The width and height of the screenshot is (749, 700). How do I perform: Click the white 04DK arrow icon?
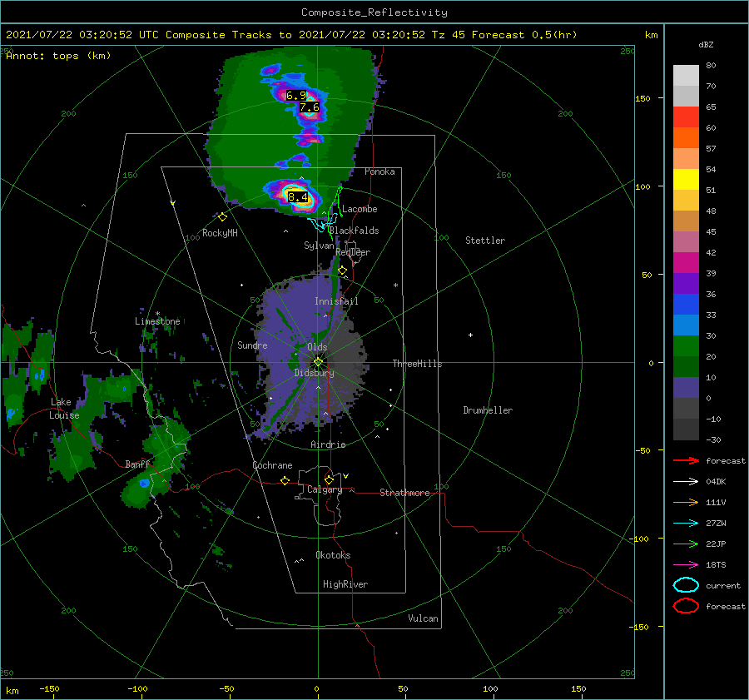[686, 481]
